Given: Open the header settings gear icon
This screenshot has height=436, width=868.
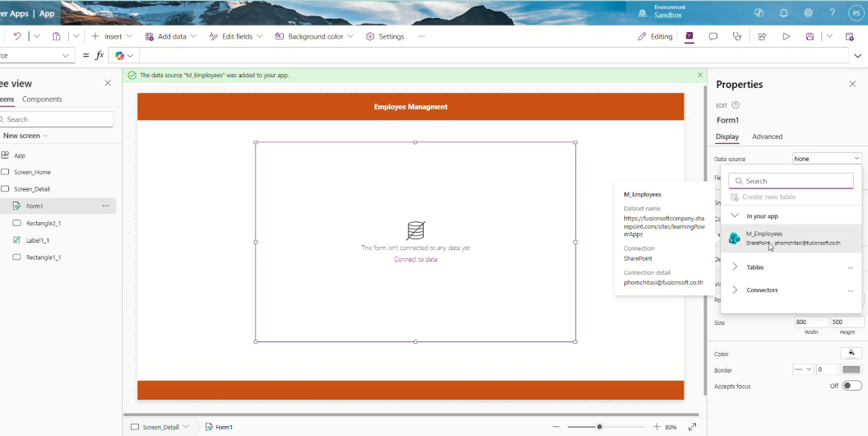Looking at the screenshot, I should click(808, 12).
